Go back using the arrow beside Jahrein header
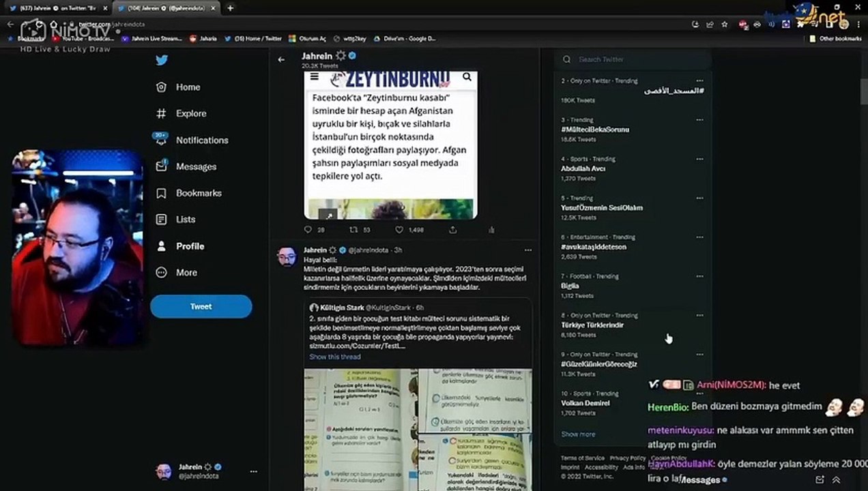 pos(281,59)
